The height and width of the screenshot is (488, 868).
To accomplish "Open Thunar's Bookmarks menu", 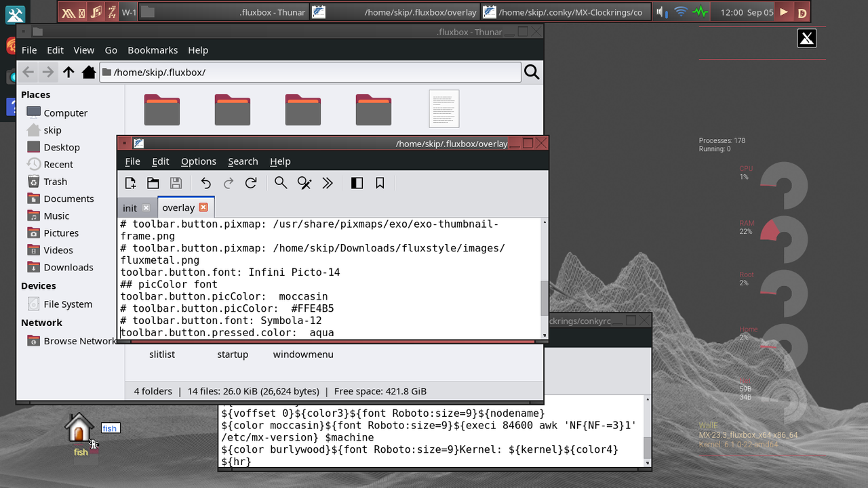I will [153, 50].
